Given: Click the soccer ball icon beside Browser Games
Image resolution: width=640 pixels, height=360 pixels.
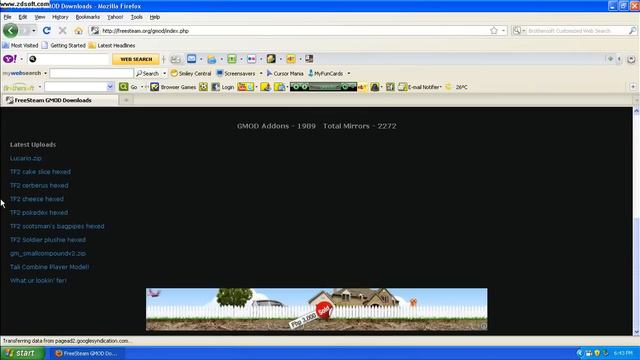Looking at the screenshot, I should (203, 87).
